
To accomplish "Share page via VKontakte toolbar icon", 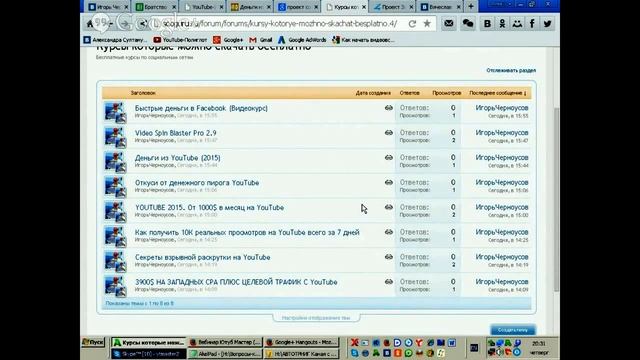I will [x=487, y=24].
